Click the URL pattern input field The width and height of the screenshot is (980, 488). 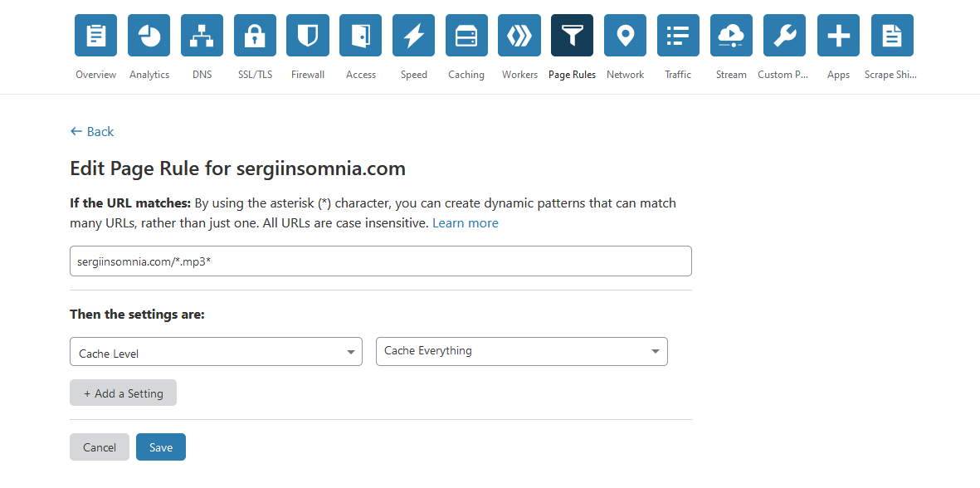[380, 261]
